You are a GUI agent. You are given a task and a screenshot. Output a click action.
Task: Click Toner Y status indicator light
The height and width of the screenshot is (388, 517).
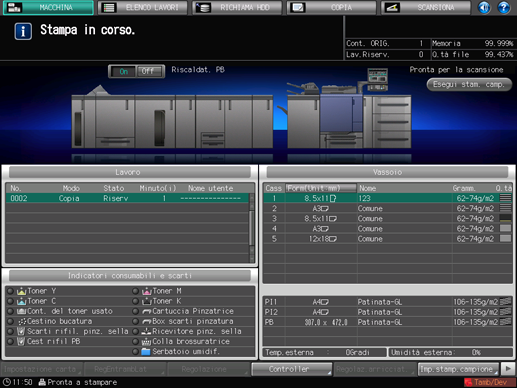click(x=10, y=291)
